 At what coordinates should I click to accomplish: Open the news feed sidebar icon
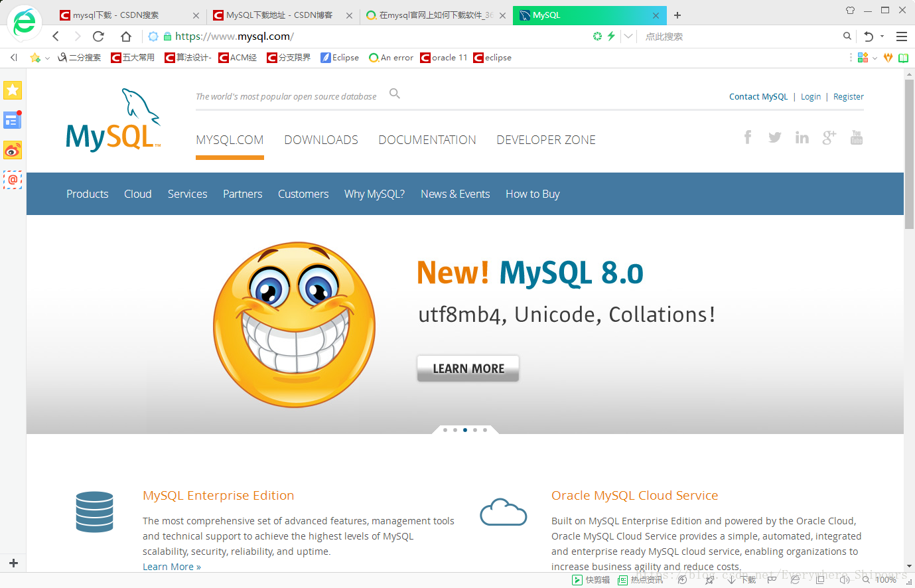(13, 120)
